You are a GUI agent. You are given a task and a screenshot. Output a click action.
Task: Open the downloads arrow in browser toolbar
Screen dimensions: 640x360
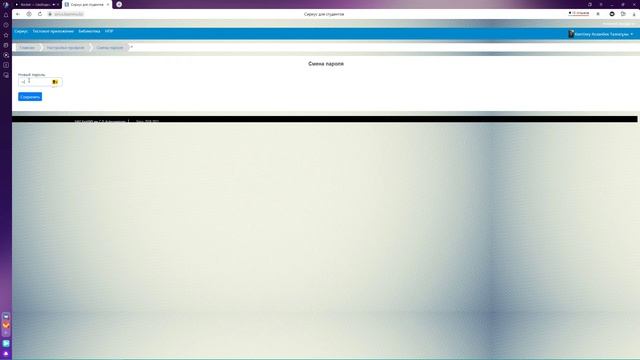coord(634,14)
